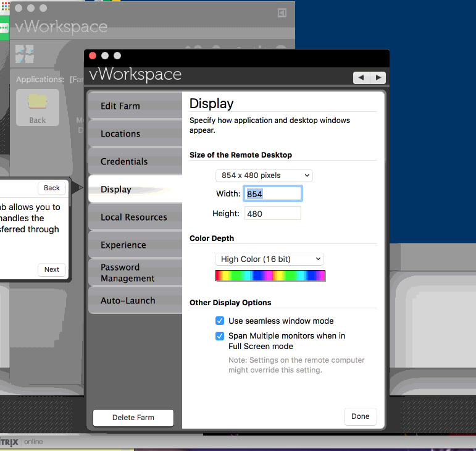476x451 pixels.
Task: Close the Display settings window
Action: [93, 56]
